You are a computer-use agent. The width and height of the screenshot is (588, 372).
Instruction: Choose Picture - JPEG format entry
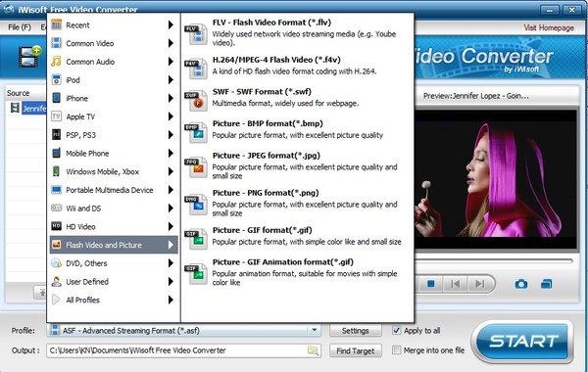(x=297, y=165)
